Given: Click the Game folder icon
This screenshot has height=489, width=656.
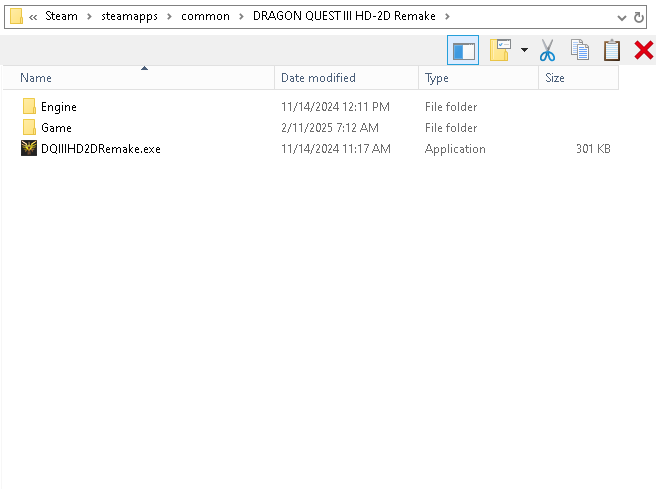Looking at the screenshot, I should pos(29,127).
